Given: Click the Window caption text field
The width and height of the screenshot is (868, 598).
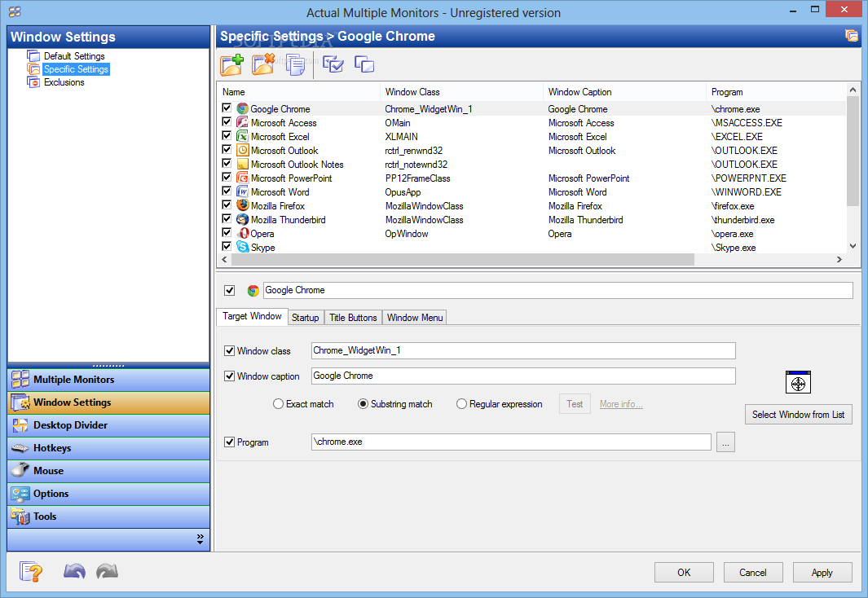Looking at the screenshot, I should click(523, 376).
